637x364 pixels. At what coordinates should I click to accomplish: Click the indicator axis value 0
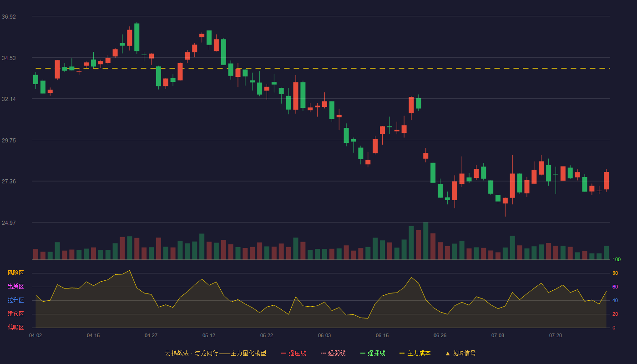(614, 328)
